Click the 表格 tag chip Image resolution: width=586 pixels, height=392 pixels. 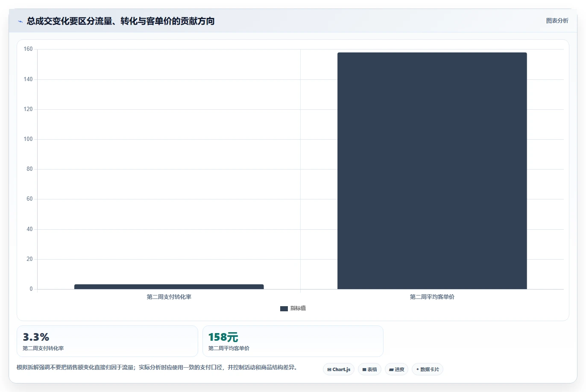point(369,369)
